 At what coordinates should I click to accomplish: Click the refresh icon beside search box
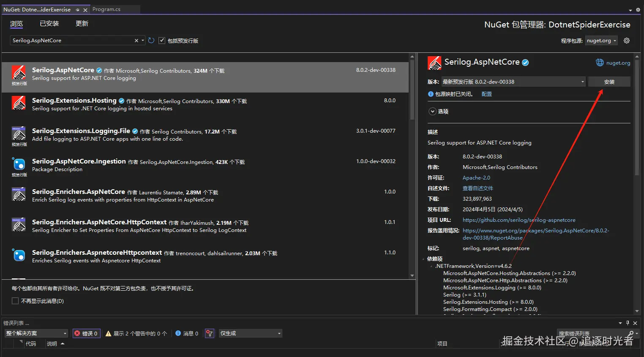[x=151, y=41]
